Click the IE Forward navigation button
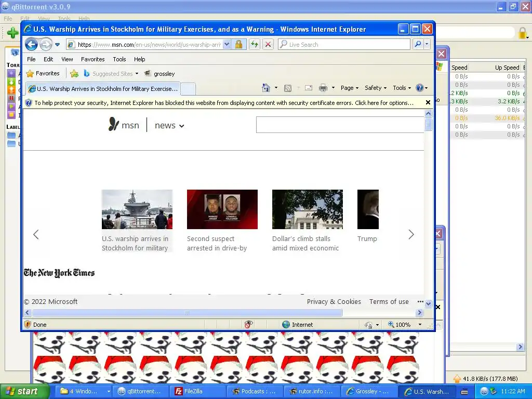Viewport: 532px width, 399px height. (46, 45)
